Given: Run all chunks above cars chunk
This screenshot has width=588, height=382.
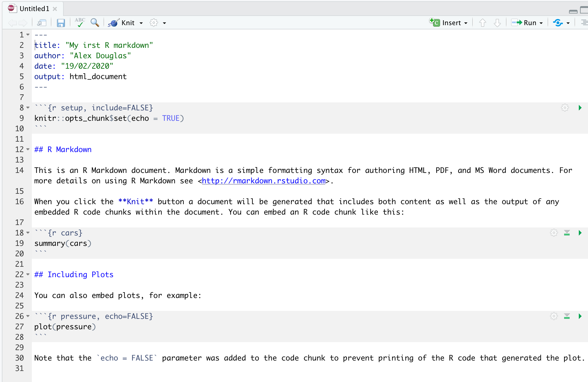Looking at the screenshot, I should point(567,233).
